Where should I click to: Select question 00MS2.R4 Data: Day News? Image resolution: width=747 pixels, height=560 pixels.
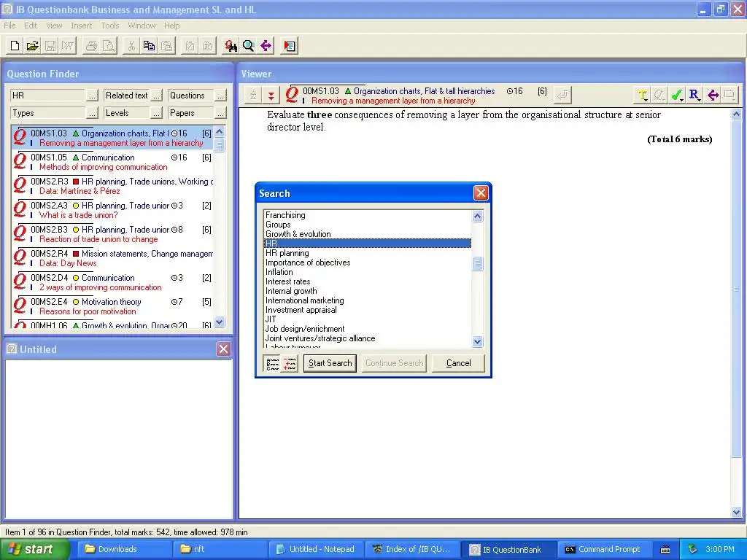[x=112, y=258]
